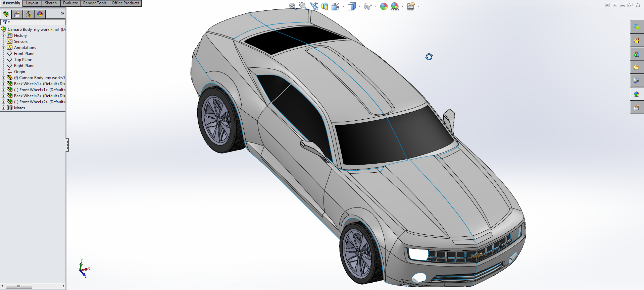Click the rotate view cursor icon

point(429,57)
